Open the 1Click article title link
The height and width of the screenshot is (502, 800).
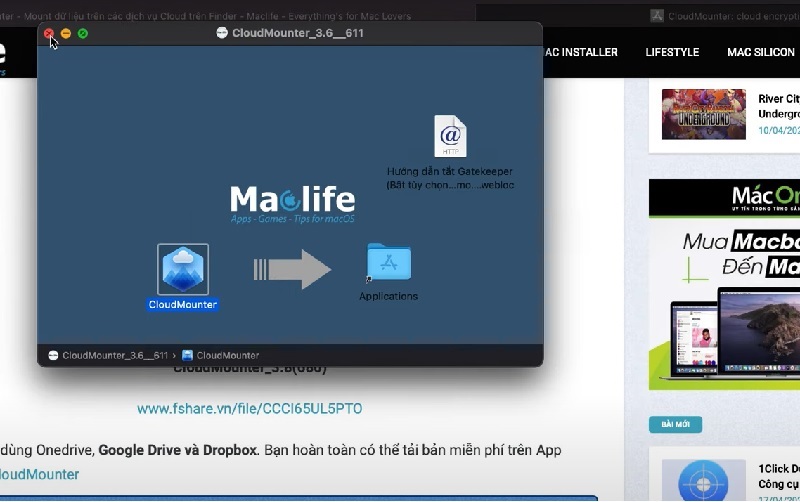coord(779,476)
